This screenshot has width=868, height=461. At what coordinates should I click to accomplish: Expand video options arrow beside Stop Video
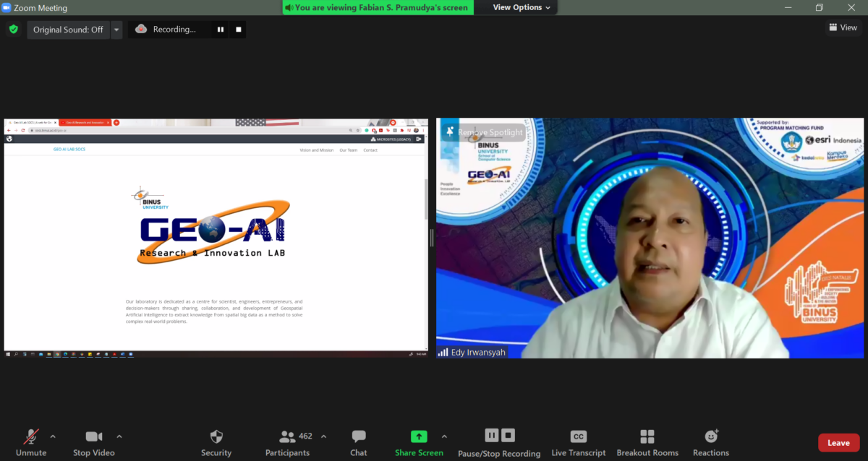(119, 436)
